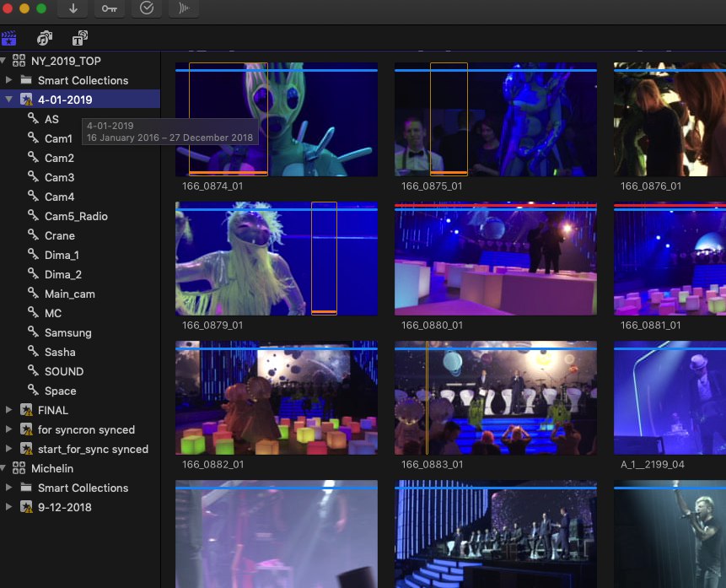The width and height of the screenshot is (726, 588).
Task: Click the FINAL event star icon
Action: pyautogui.click(x=26, y=410)
